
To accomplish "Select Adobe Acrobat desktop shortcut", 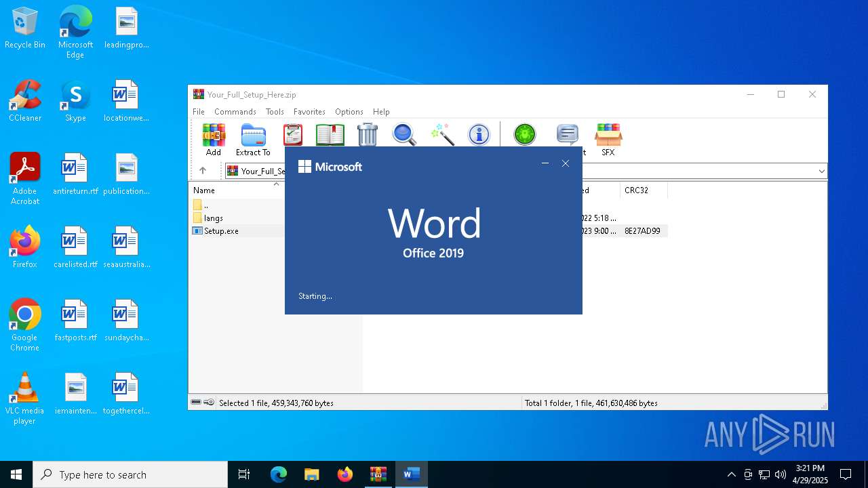I will 25,179.
